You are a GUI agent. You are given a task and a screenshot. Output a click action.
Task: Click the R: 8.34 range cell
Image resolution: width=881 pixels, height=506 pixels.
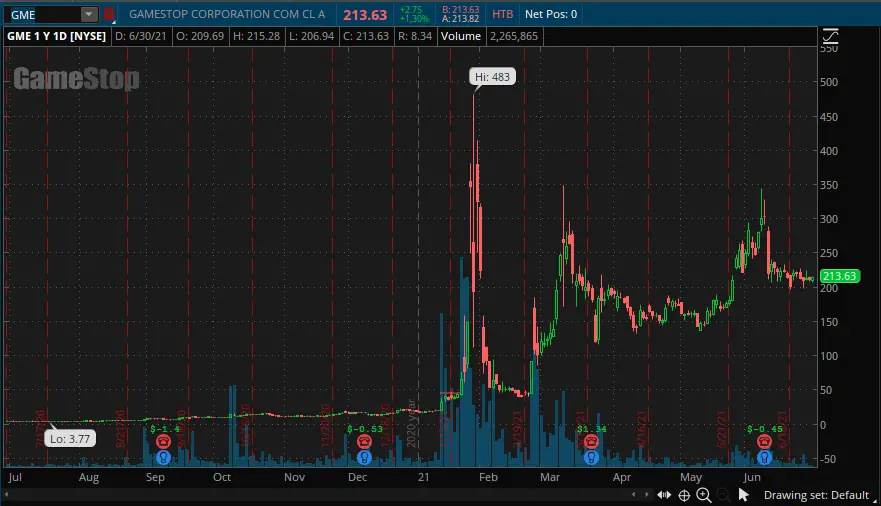pos(415,36)
